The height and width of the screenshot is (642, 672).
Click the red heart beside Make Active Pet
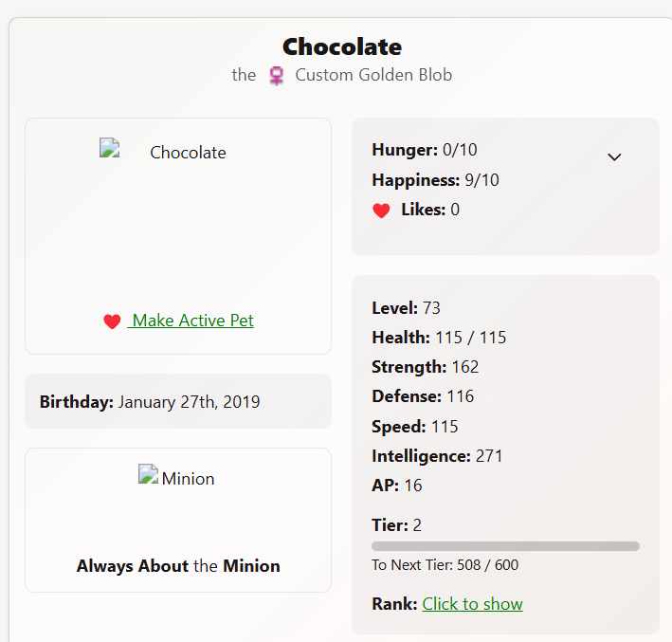point(112,321)
